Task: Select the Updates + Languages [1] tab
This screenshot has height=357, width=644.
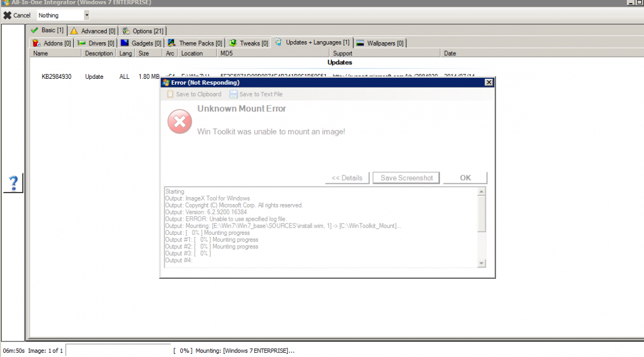Action: pyautogui.click(x=312, y=42)
